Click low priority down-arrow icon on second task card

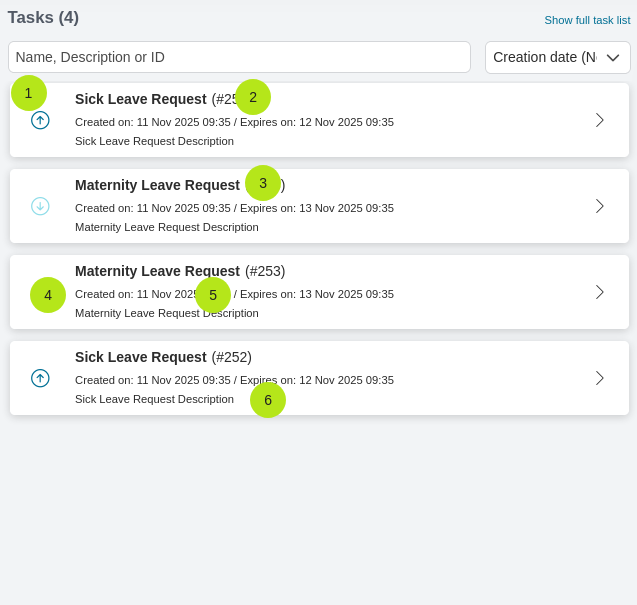click(40, 206)
